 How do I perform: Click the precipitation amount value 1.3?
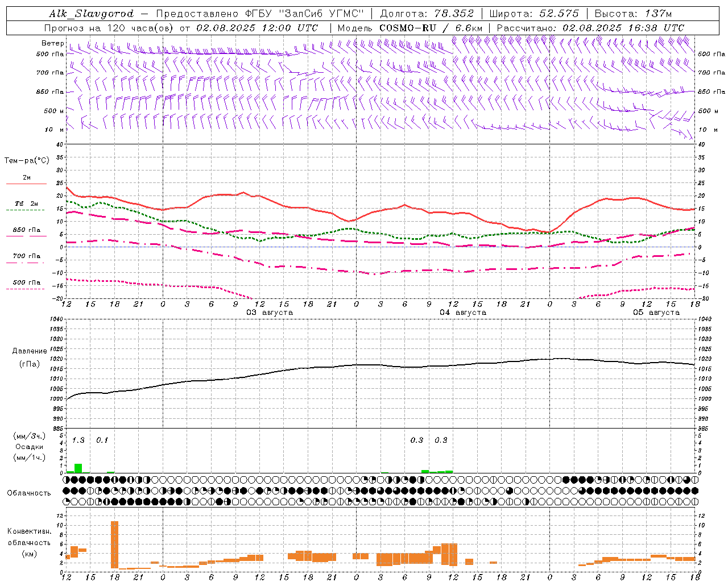(78, 440)
